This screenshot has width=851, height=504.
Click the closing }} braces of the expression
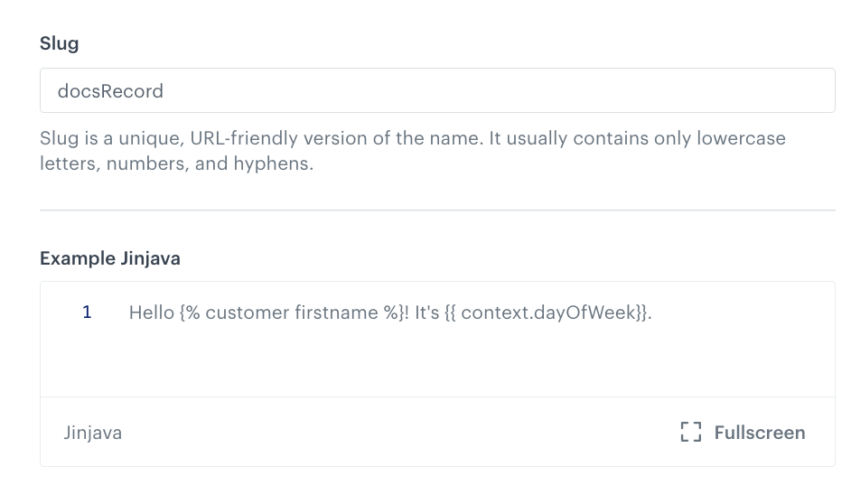point(641,313)
